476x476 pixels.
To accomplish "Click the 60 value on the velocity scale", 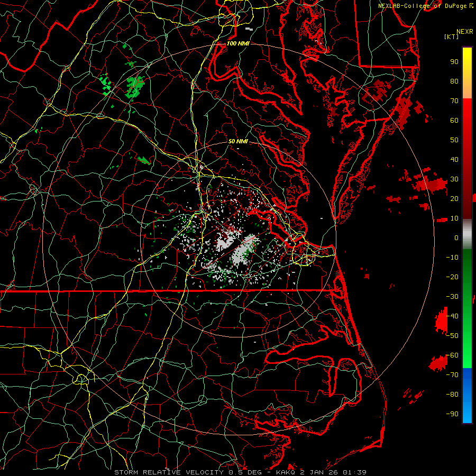I will click(x=454, y=121).
